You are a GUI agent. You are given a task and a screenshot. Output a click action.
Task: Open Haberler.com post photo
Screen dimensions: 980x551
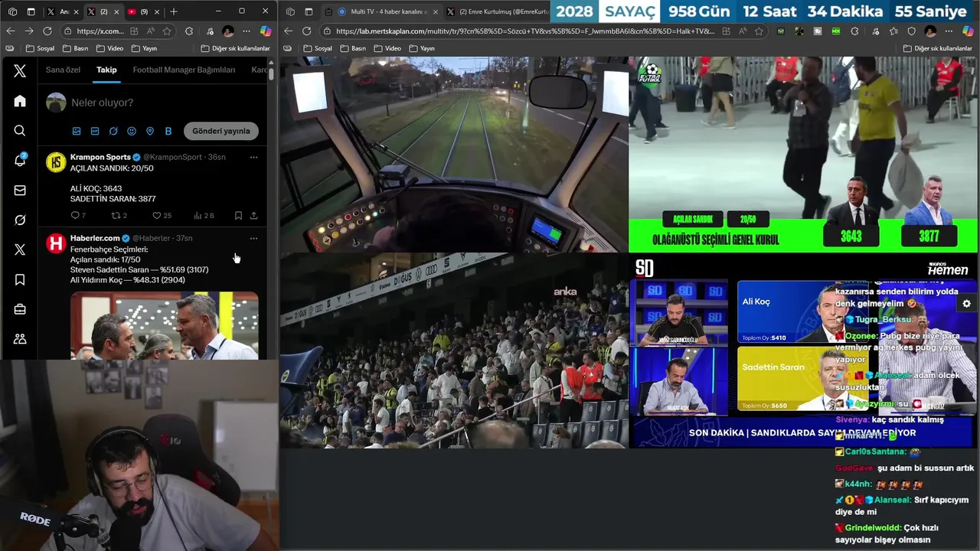coord(164,325)
